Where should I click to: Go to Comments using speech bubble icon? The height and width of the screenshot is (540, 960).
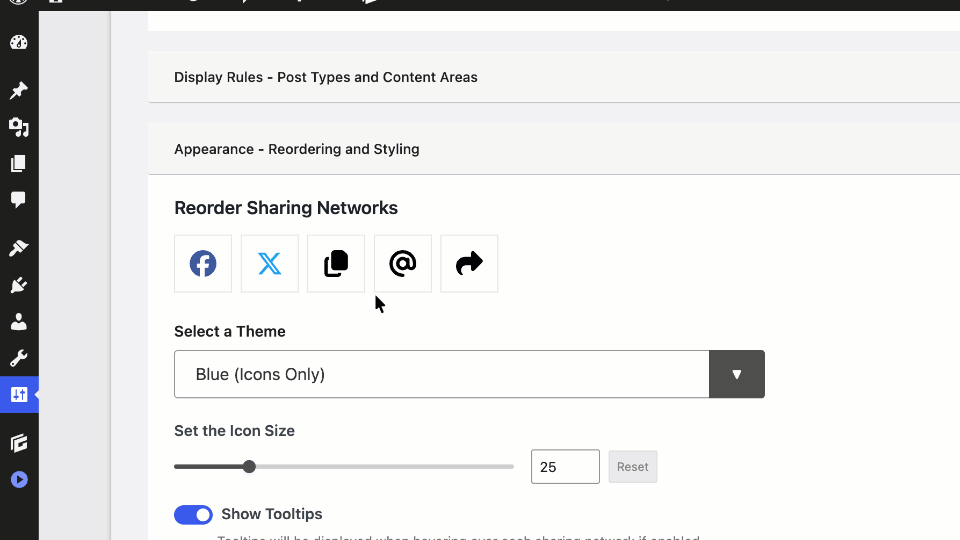coord(18,200)
